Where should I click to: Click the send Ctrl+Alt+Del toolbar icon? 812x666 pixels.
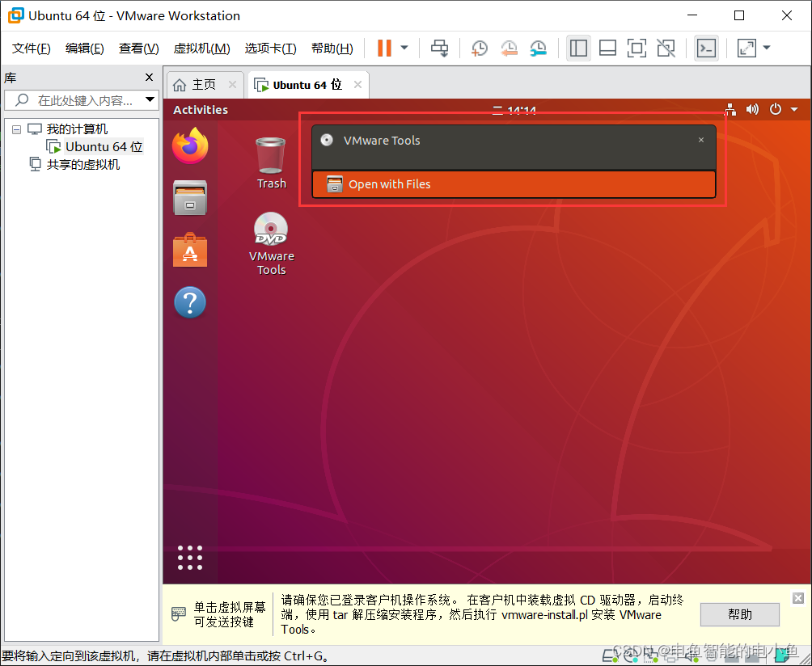440,48
